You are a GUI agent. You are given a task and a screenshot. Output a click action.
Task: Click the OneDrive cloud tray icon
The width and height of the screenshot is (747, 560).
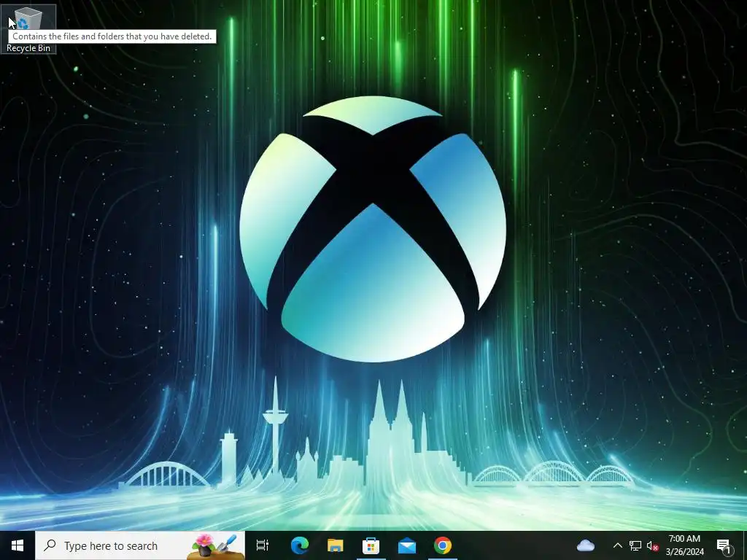tap(586, 545)
